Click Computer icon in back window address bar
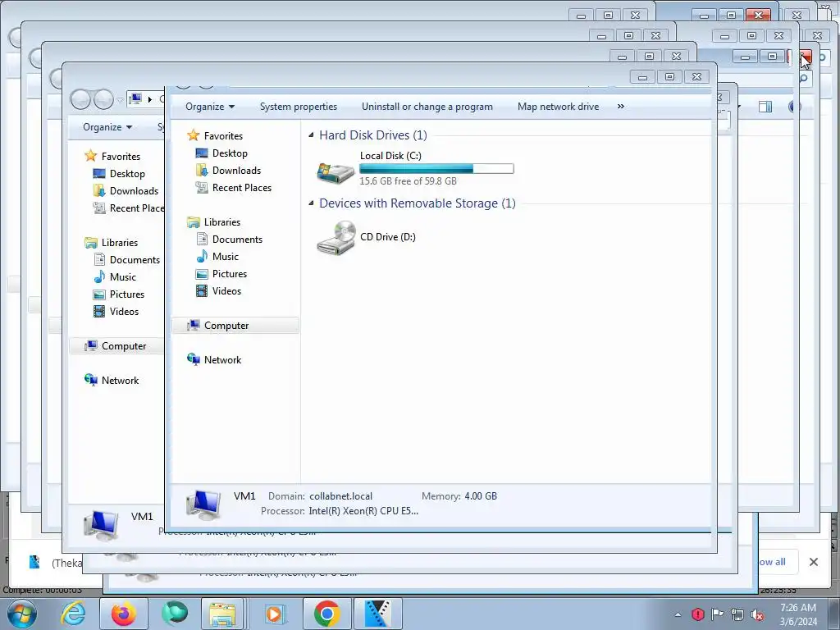The image size is (840, 630). pyautogui.click(x=135, y=99)
